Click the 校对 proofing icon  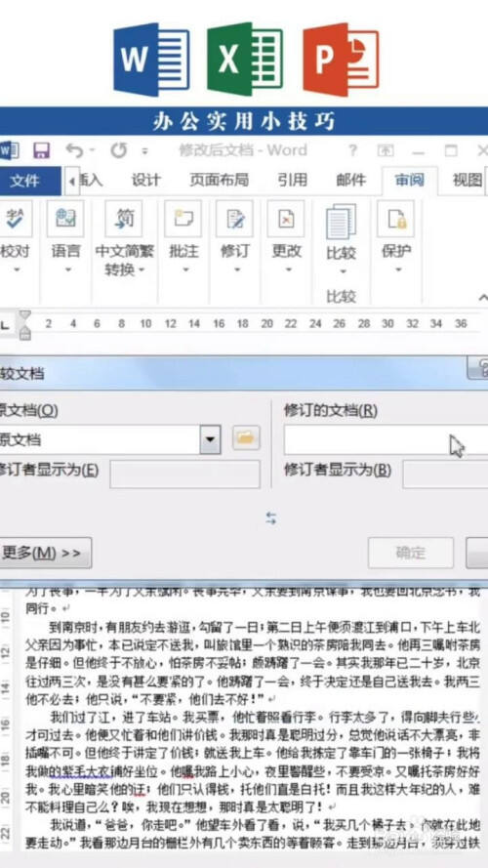click(14, 220)
